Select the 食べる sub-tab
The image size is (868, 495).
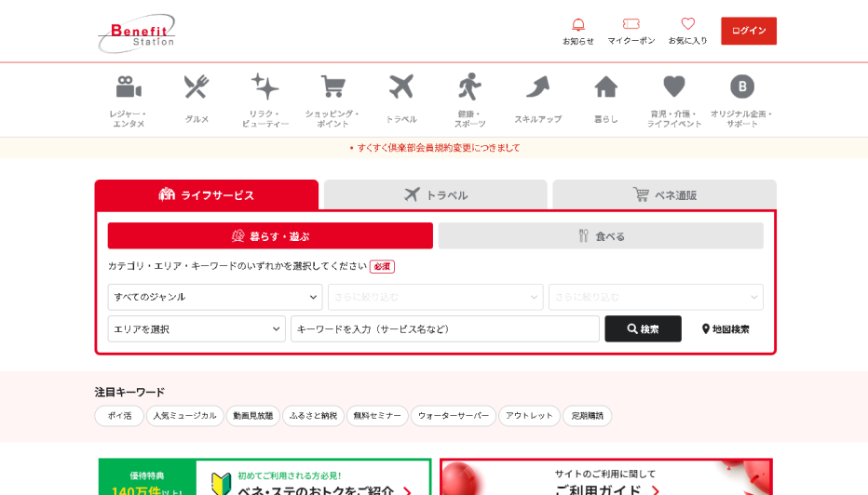(601, 235)
